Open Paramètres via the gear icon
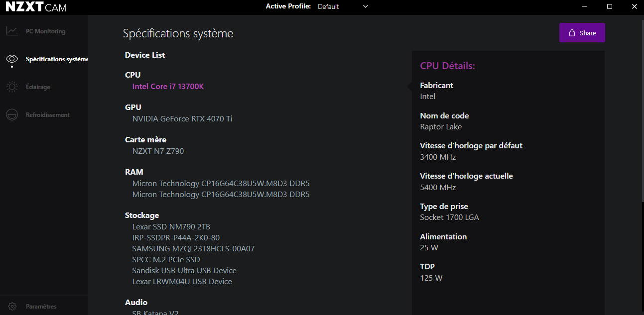 click(12, 307)
